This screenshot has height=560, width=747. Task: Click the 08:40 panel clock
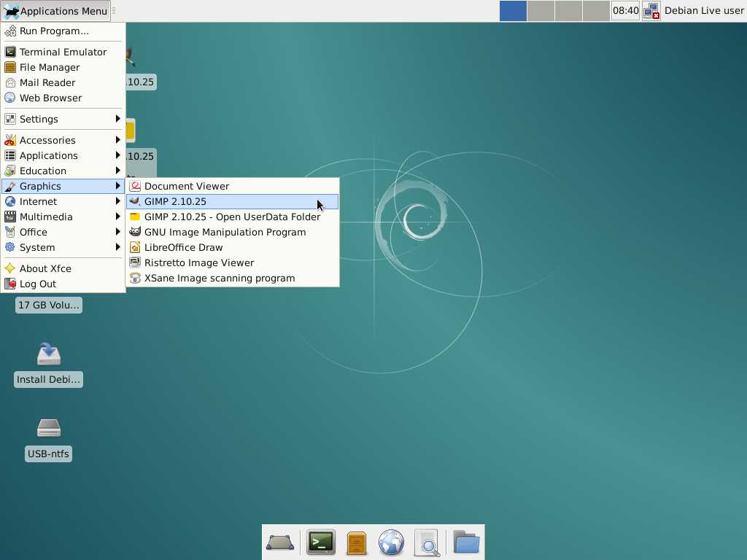point(625,11)
